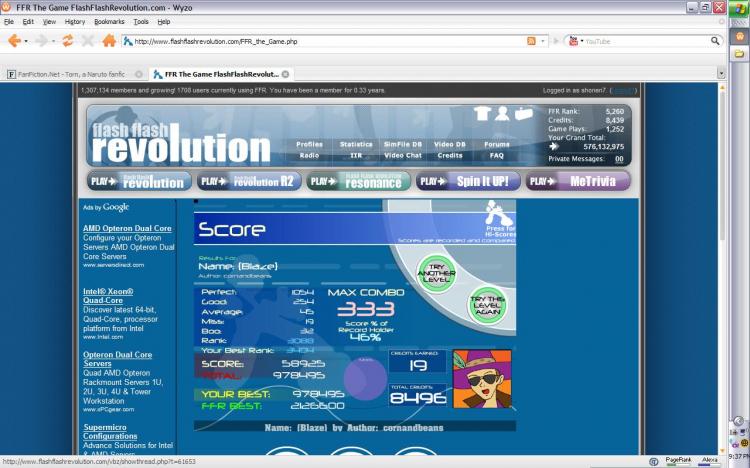Click the RSS feed icon in address bar
This screenshot has width=750, height=468.
(532, 42)
